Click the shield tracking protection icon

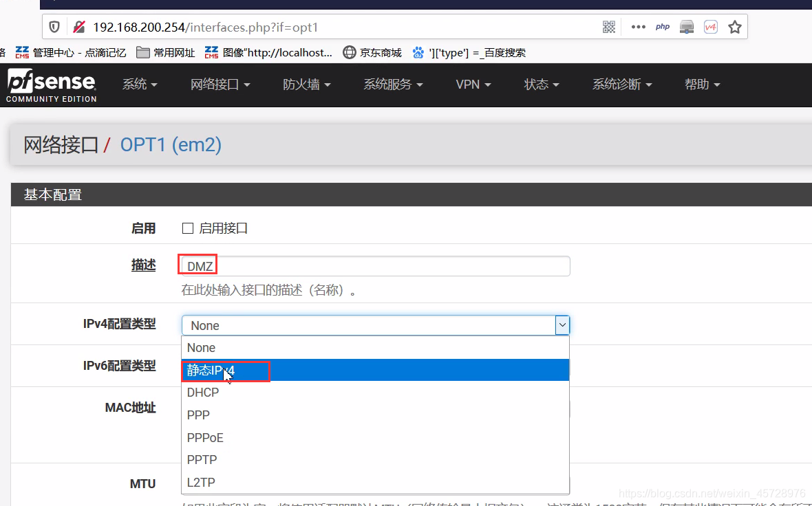click(54, 27)
